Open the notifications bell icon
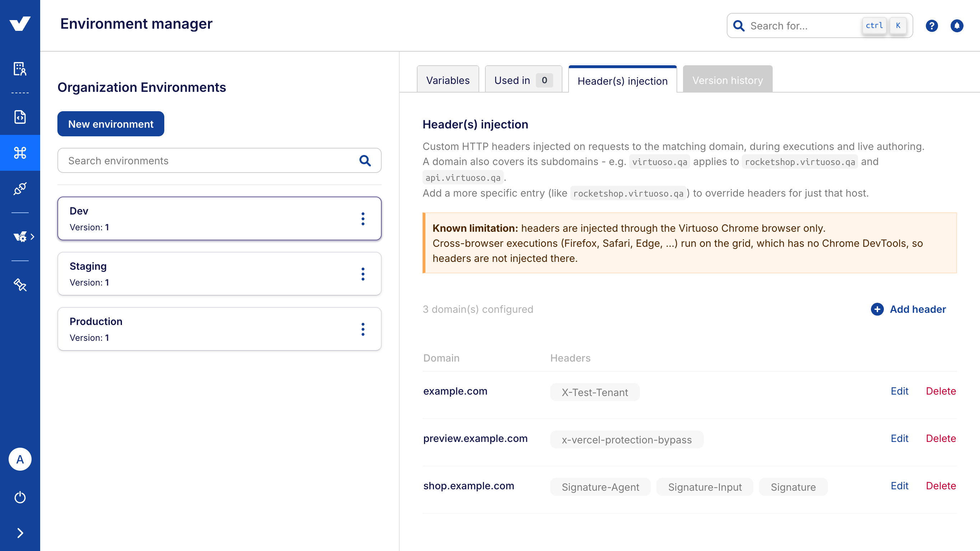980x551 pixels. 957,25
